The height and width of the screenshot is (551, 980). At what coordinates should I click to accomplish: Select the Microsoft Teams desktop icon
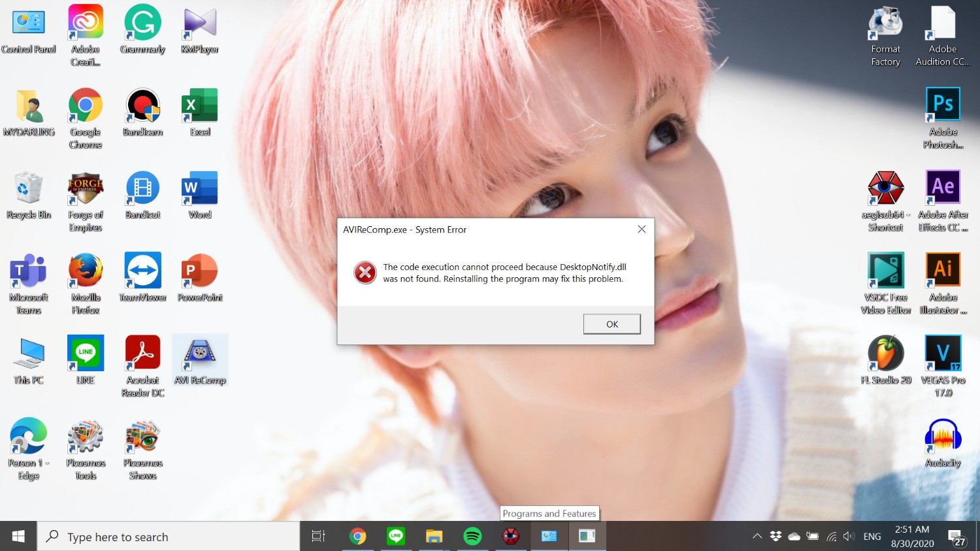coord(29,284)
